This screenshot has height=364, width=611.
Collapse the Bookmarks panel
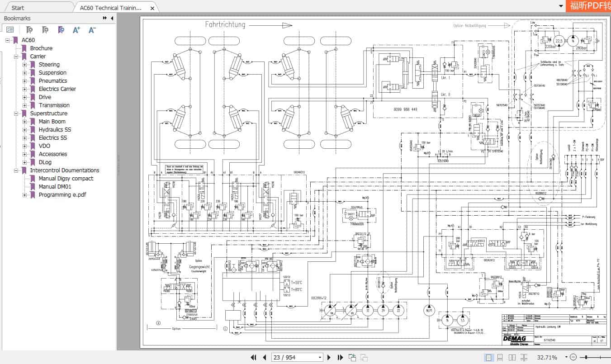coord(112,18)
